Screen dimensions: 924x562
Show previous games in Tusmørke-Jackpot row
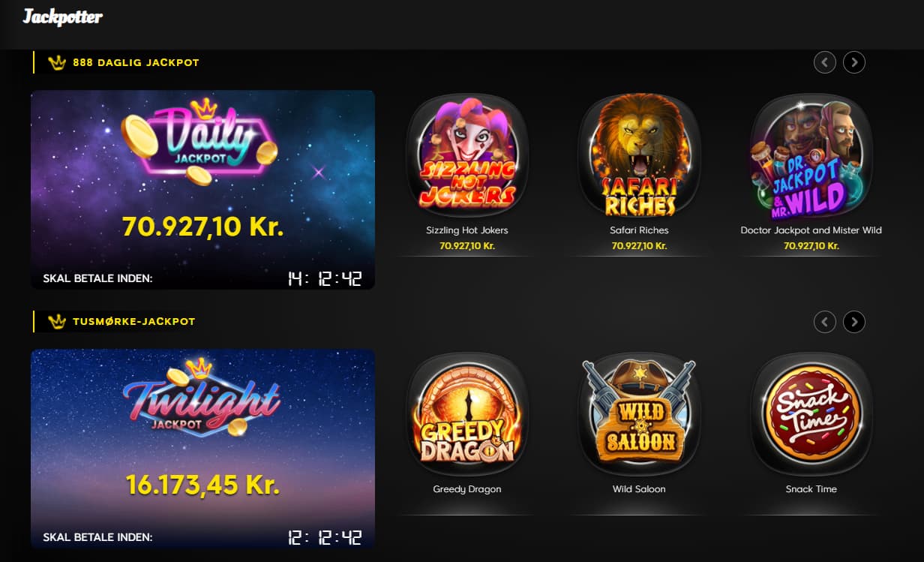[x=825, y=322]
